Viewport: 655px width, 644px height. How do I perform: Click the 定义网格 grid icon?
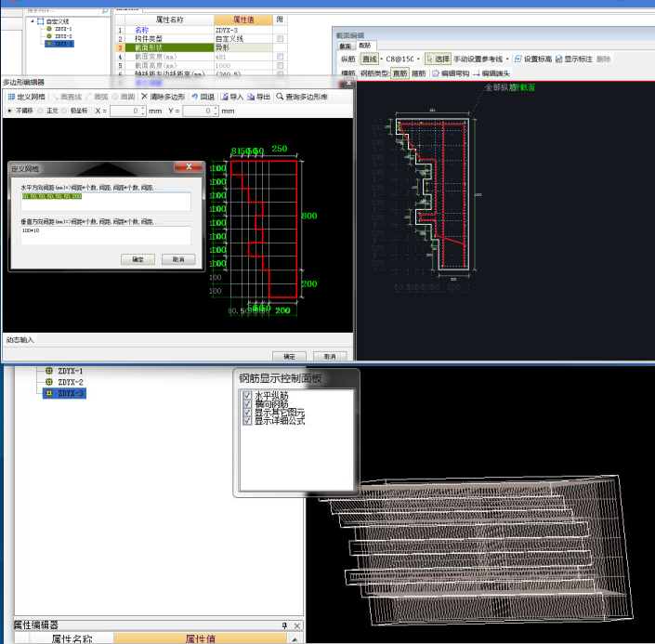11,97
